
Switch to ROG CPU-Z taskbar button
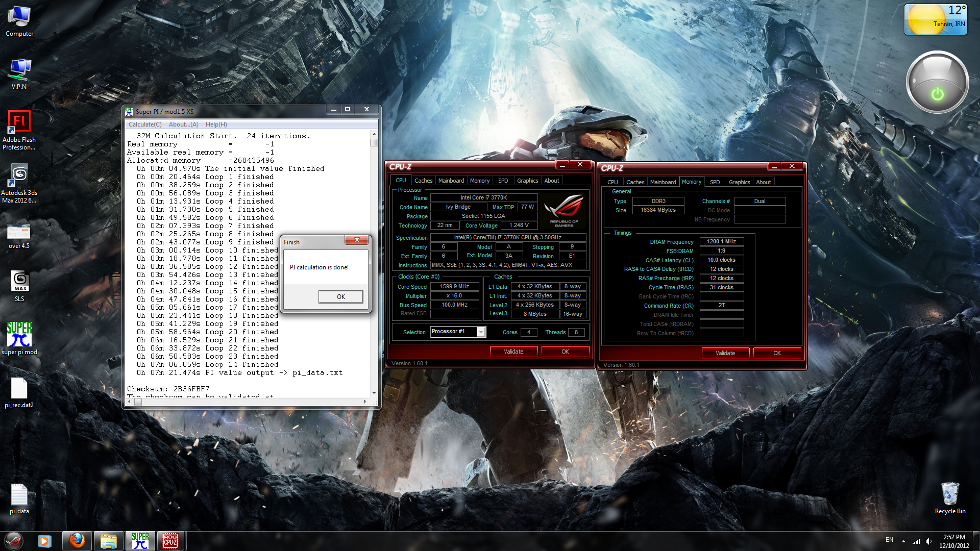tap(170, 541)
